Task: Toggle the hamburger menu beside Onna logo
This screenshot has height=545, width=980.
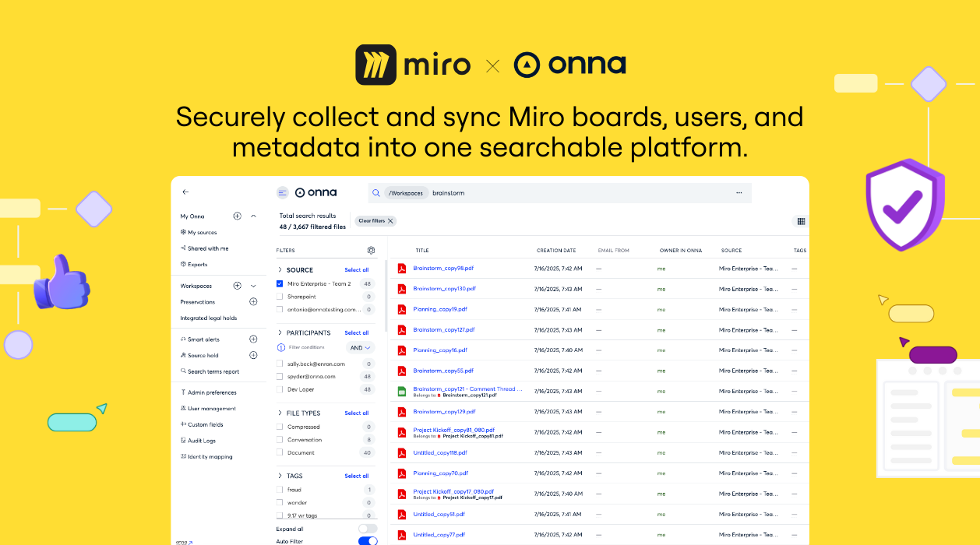Action: point(282,193)
